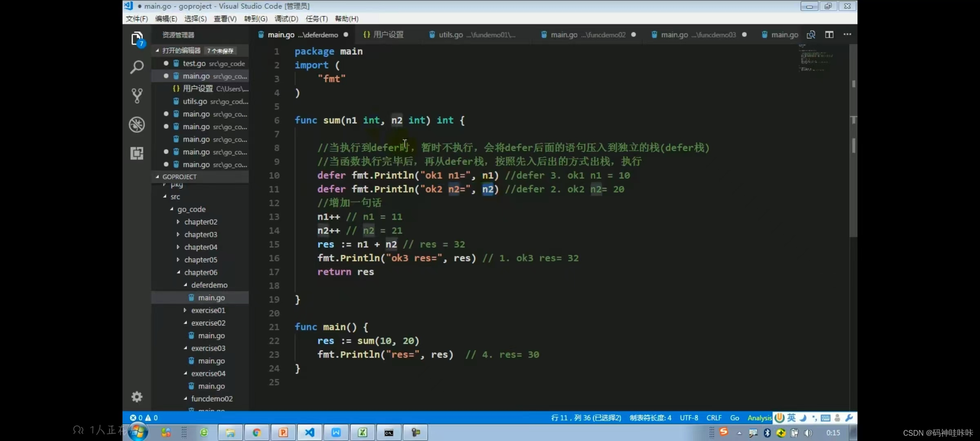This screenshot has height=441, width=980.
Task: Open utils.go in the open editors list
Action: (x=200, y=101)
